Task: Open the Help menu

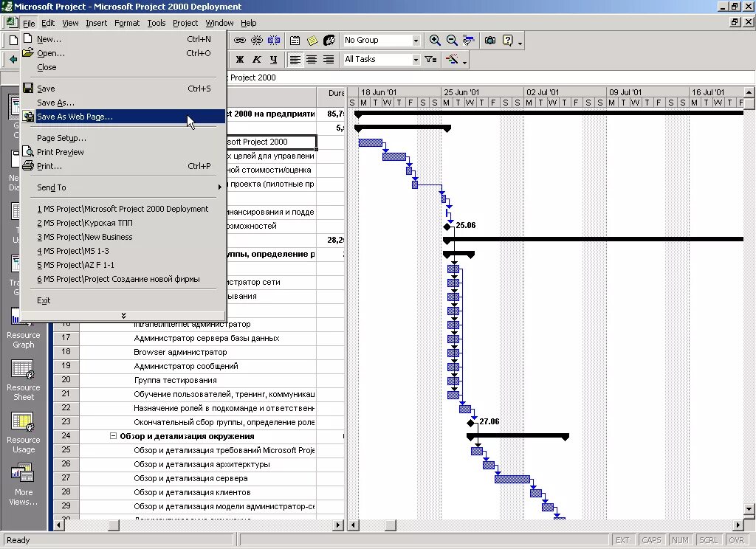Action: (248, 23)
